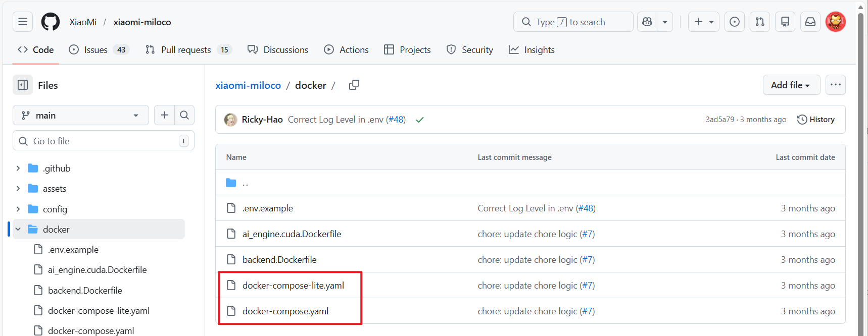Open commit 3ad5a79 hash link
Screen dimensions: 868x336
click(720, 120)
